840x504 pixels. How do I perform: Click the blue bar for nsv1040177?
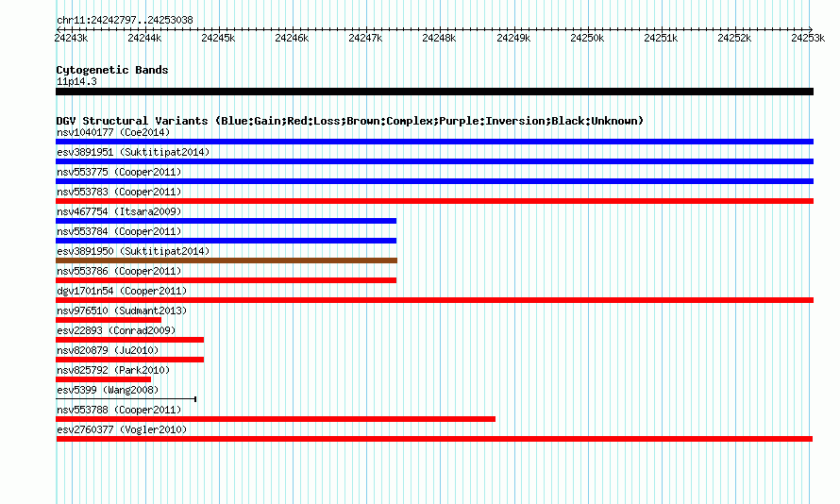pos(434,142)
